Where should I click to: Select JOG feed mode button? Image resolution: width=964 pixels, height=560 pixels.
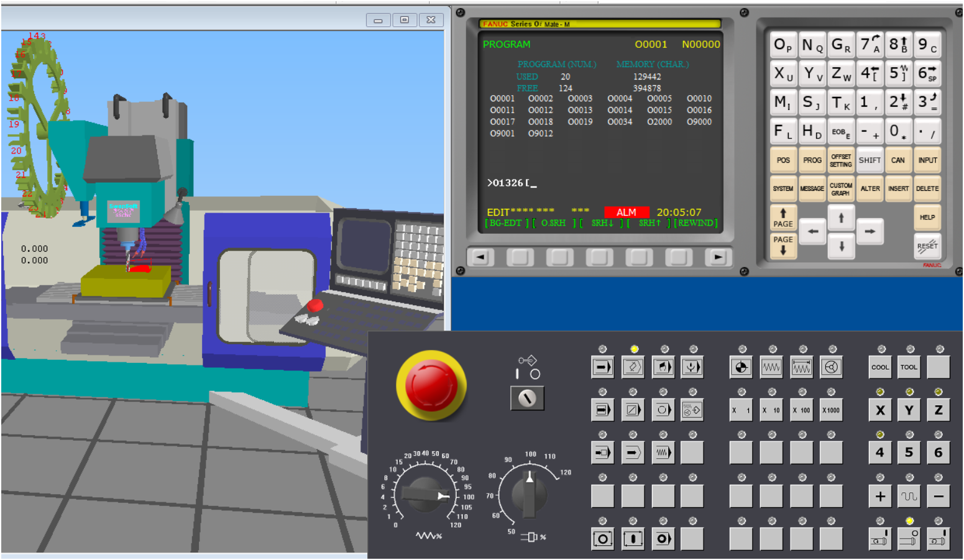[771, 367]
